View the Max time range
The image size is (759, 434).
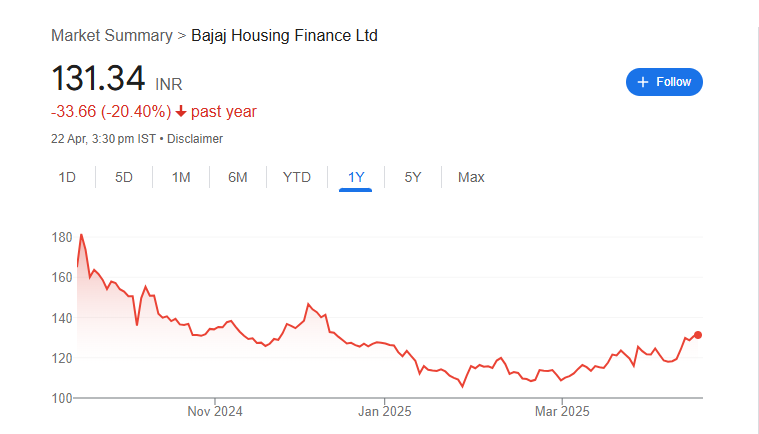[471, 177]
